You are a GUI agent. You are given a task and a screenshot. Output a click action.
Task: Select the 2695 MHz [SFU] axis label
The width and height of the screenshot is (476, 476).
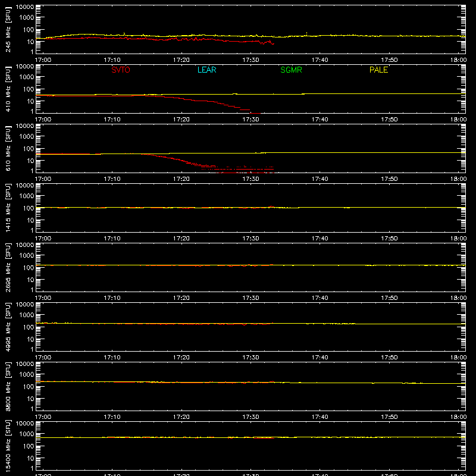pos(8,268)
